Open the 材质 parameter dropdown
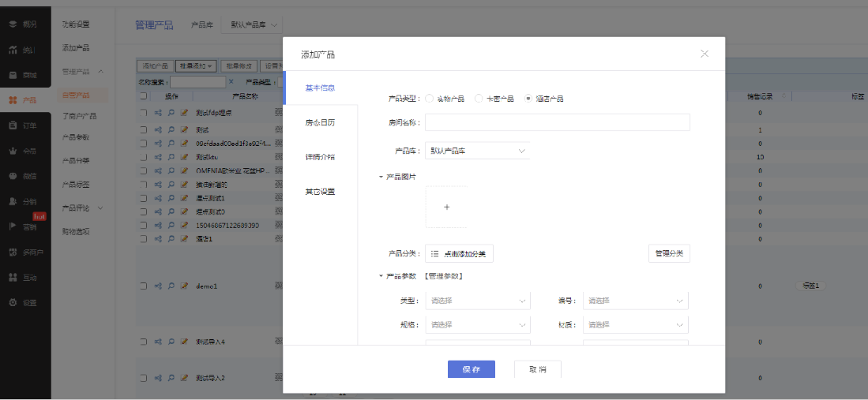This screenshot has width=868, height=400. (x=636, y=325)
